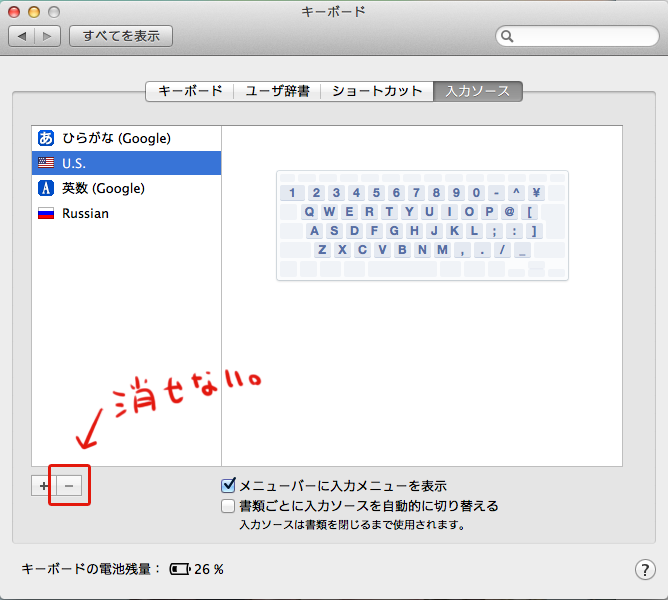This screenshot has width=668, height=600.
Task: Minimize the キーボード window with the yellow button
Action: tap(34, 12)
